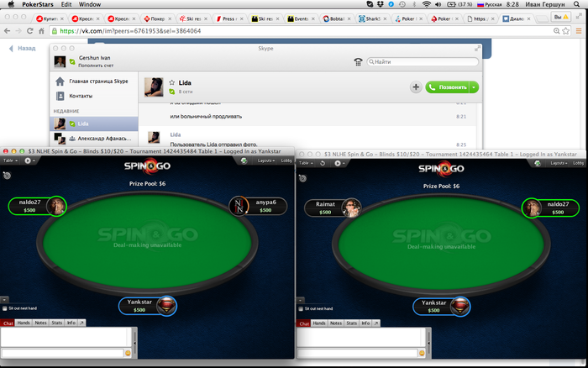The width and height of the screenshot is (588, 368).
Task: Click green cashier icon in left table
Action: coord(244,160)
